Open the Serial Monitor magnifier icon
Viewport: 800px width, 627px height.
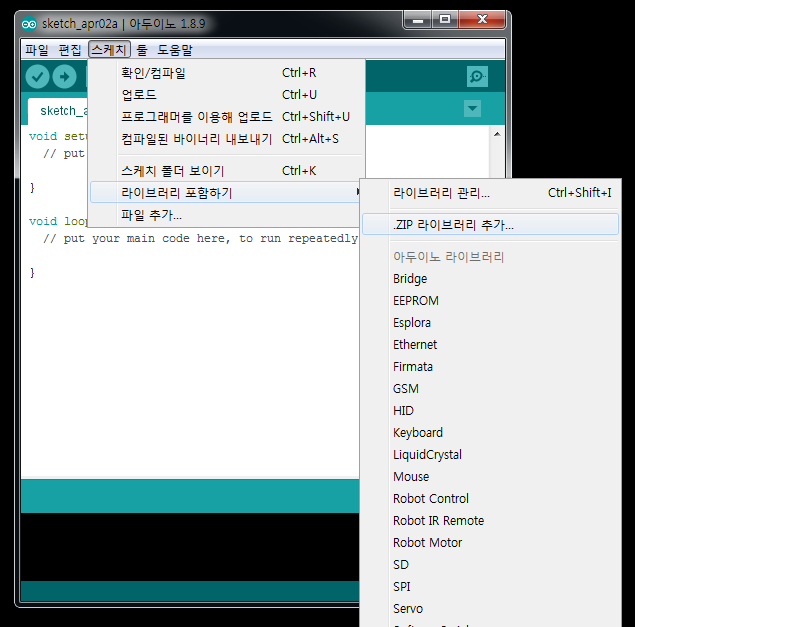tap(477, 77)
